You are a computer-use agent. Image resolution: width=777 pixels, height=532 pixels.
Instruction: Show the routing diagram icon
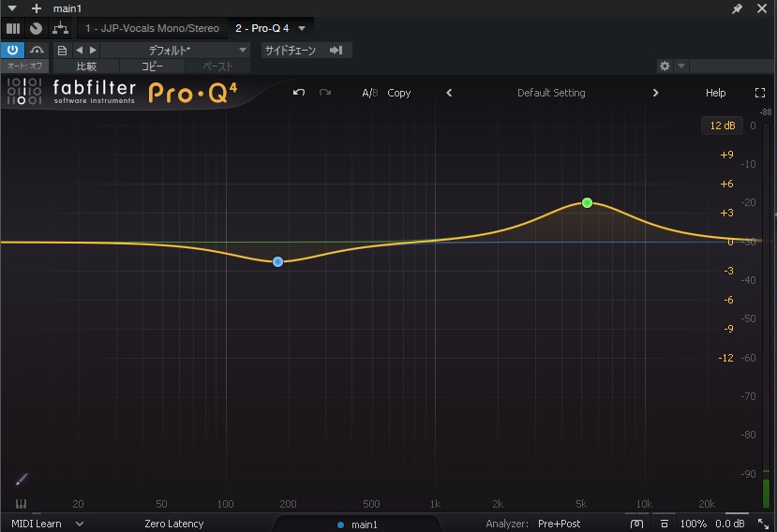point(61,28)
